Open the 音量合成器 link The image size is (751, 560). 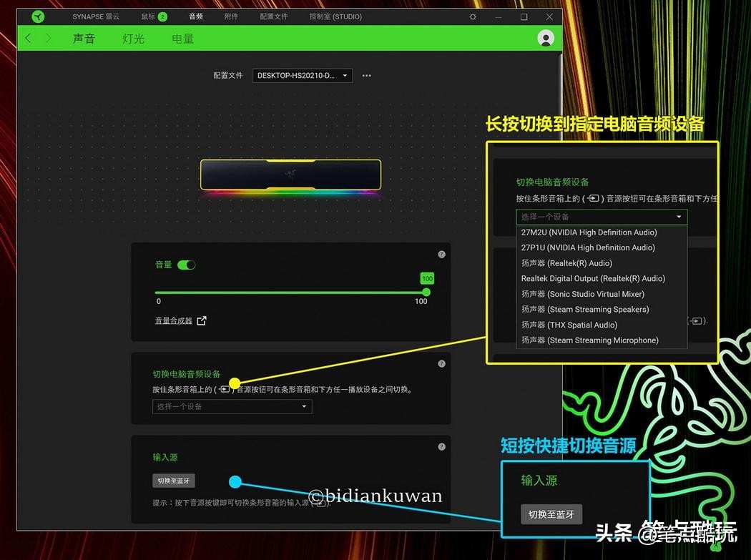(175, 320)
